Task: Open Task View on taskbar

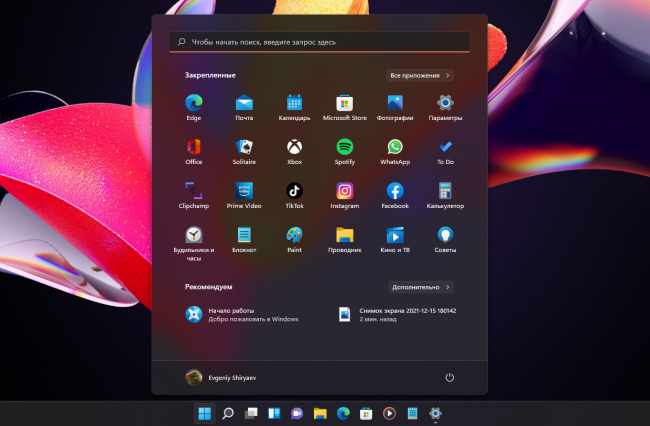Action: [x=251, y=413]
